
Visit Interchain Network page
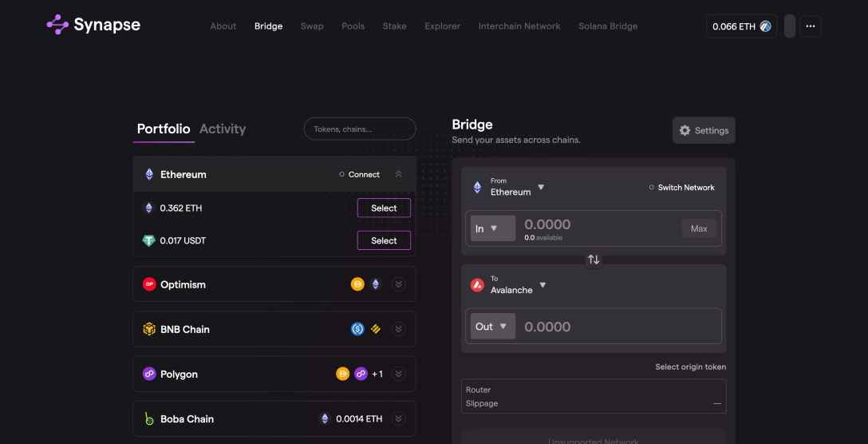pyautogui.click(x=519, y=26)
